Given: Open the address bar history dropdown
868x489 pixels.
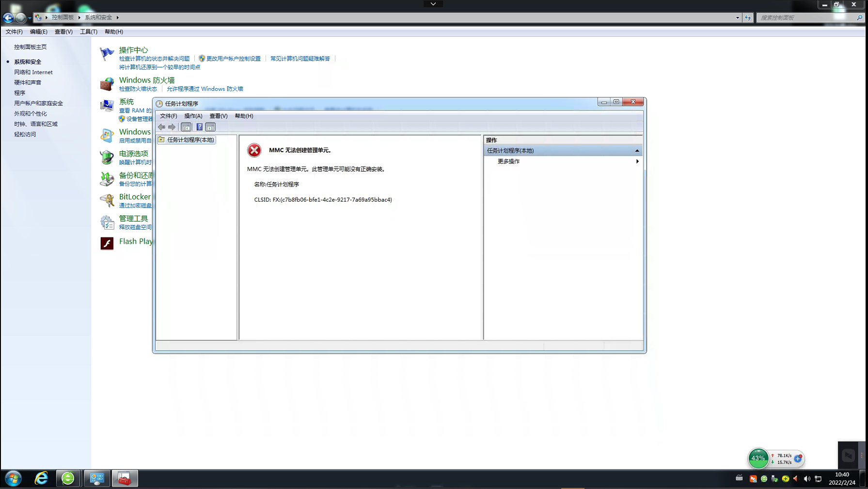Looking at the screenshot, I should click(737, 17).
